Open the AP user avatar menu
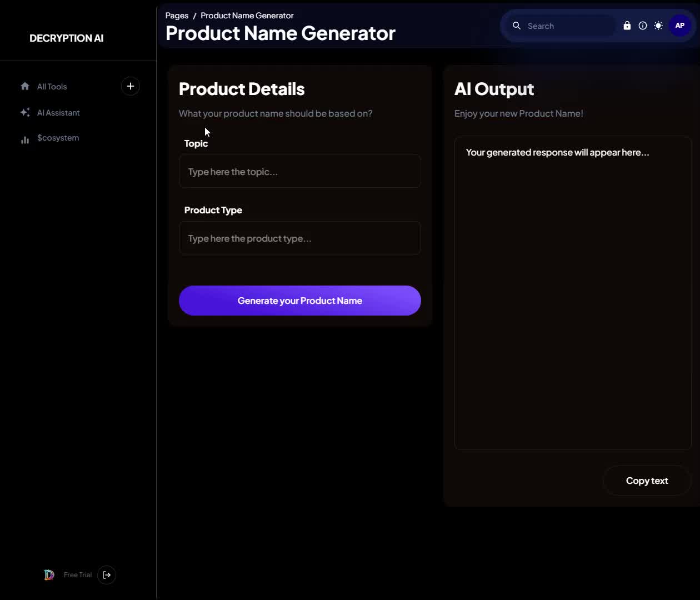 point(680,26)
